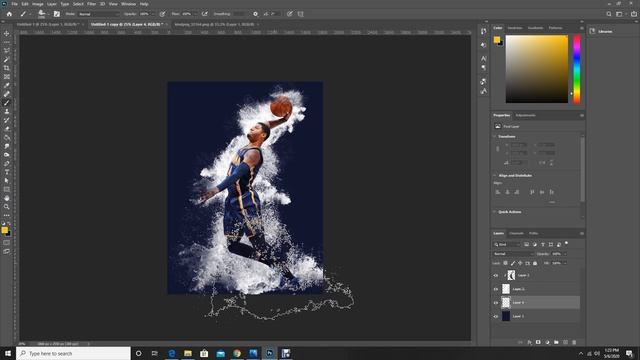Image resolution: width=640 pixels, height=360 pixels.
Task: Select the History Brush tool
Action: click(7, 120)
